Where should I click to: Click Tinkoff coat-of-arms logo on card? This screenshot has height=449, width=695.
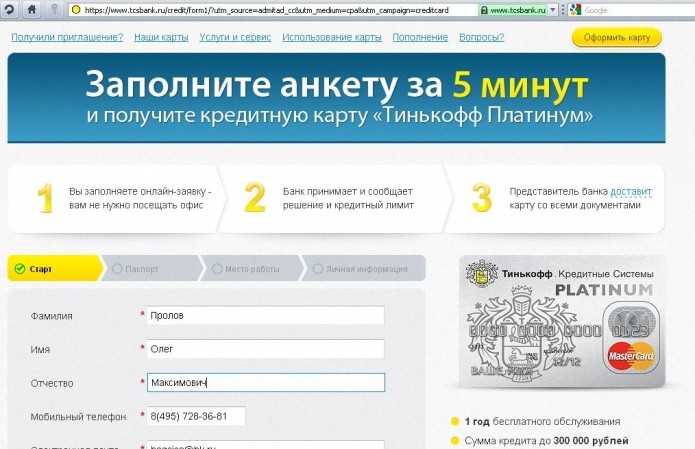(x=482, y=273)
